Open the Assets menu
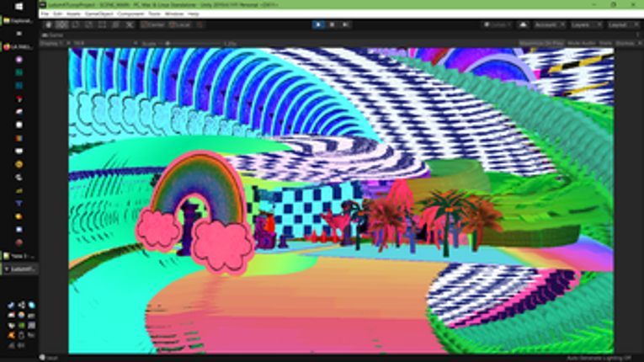The height and width of the screenshot is (362, 644). click(73, 14)
